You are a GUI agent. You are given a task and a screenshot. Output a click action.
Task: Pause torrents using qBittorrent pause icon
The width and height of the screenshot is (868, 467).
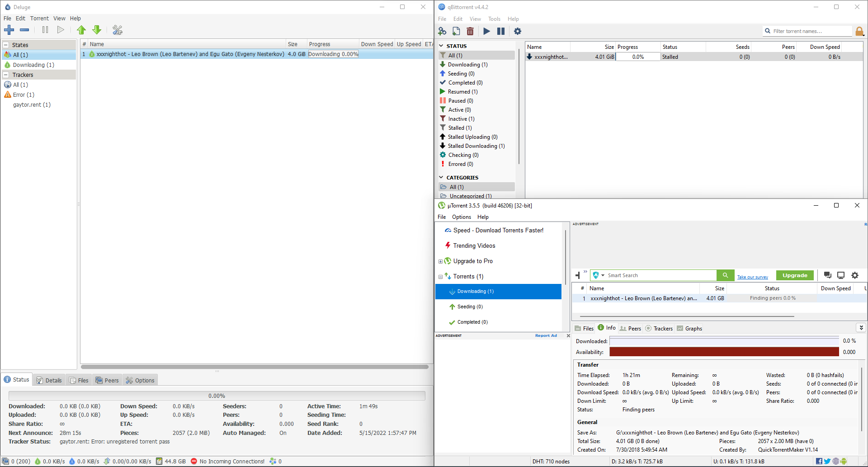tap(501, 31)
